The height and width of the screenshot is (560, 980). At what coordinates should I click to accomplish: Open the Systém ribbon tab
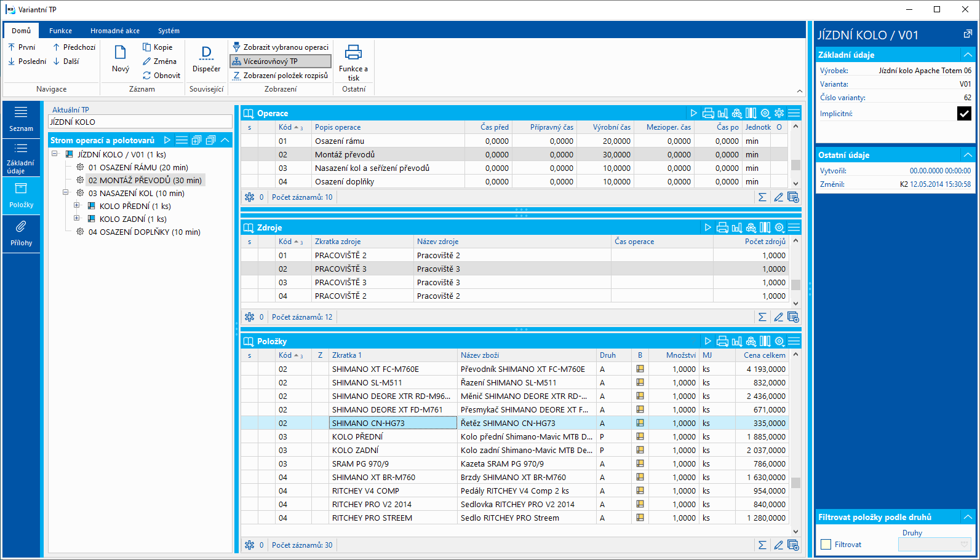click(169, 31)
